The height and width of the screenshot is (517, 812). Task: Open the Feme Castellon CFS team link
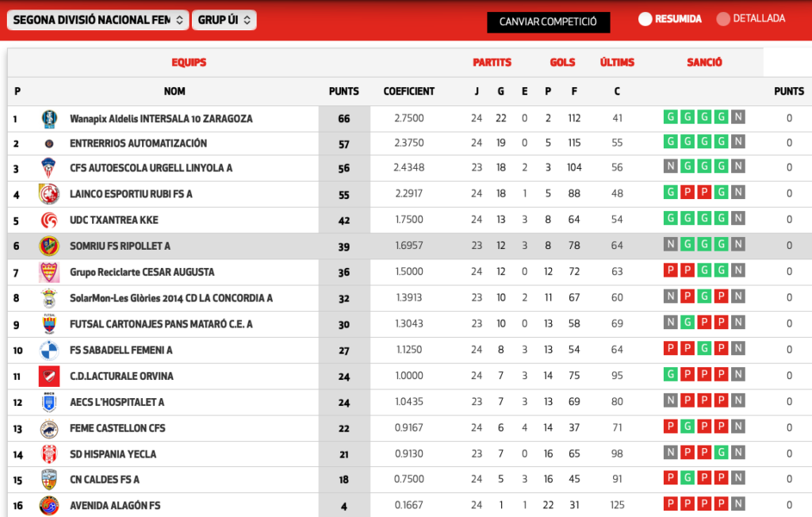[x=118, y=428]
